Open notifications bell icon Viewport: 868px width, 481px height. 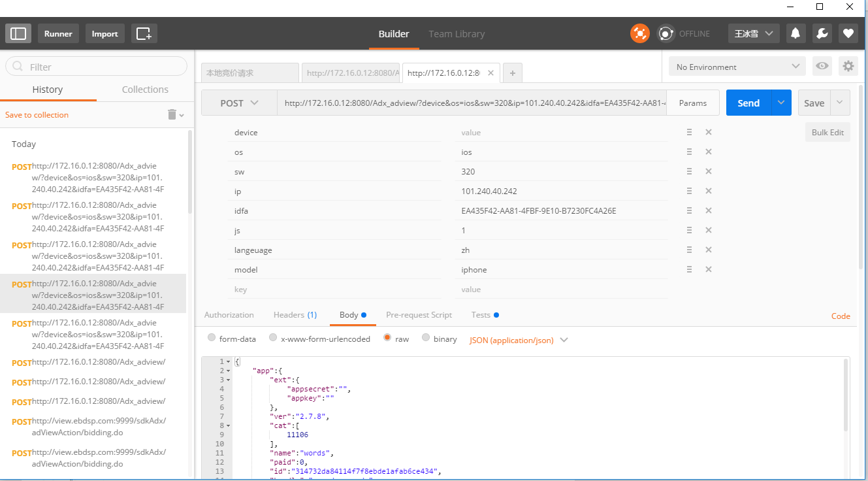coord(796,33)
